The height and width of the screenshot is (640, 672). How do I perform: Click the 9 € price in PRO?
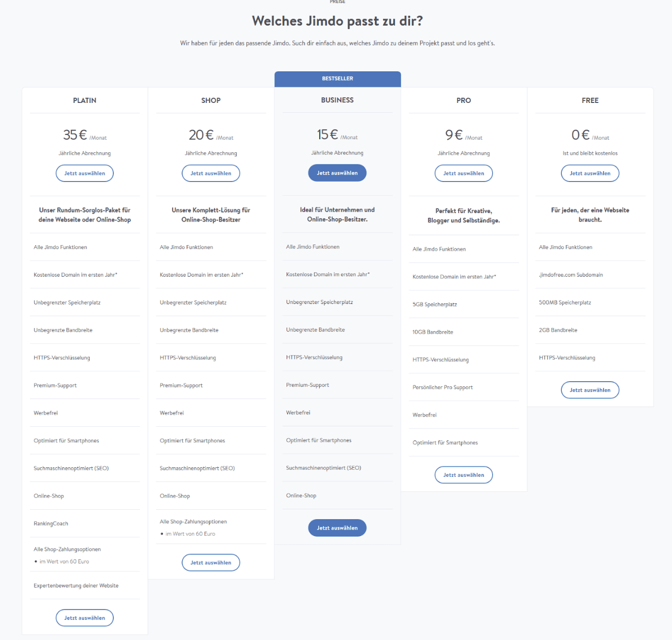(x=454, y=135)
